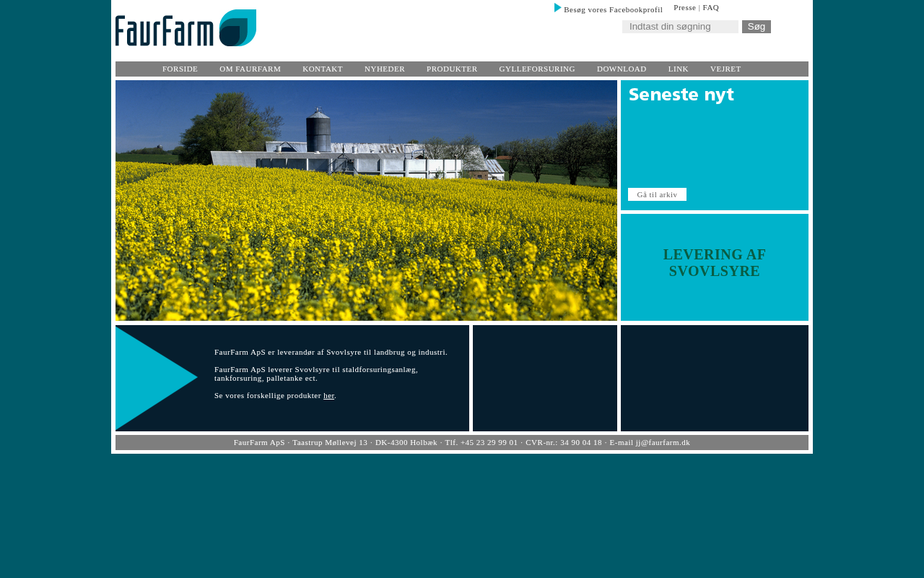The height and width of the screenshot is (578, 924).
Task: Click the Facebook arrow icon
Action: click(557, 8)
